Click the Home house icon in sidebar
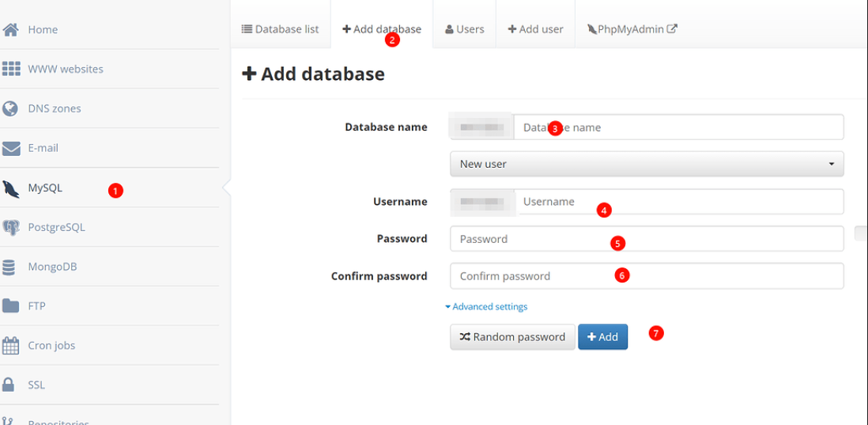The width and height of the screenshot is (868, 425). [x=11, y=29]
